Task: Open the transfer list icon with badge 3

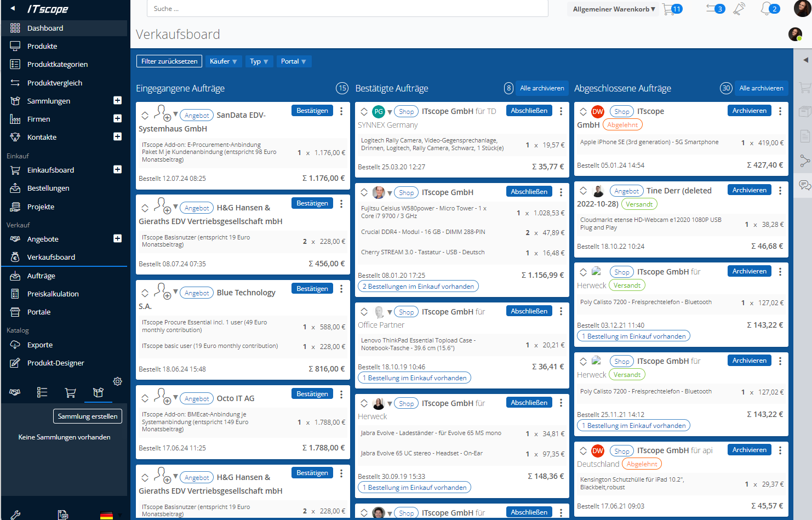Action: [715, 9]
